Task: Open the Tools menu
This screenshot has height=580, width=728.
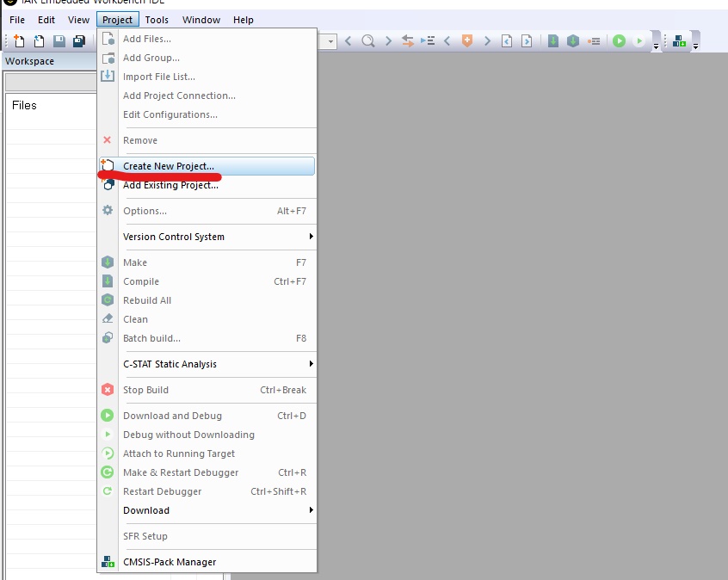Action: [157, 20]
